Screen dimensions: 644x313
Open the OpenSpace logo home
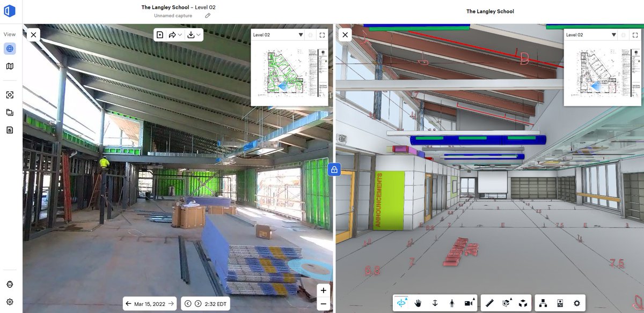tap(10, 10)
